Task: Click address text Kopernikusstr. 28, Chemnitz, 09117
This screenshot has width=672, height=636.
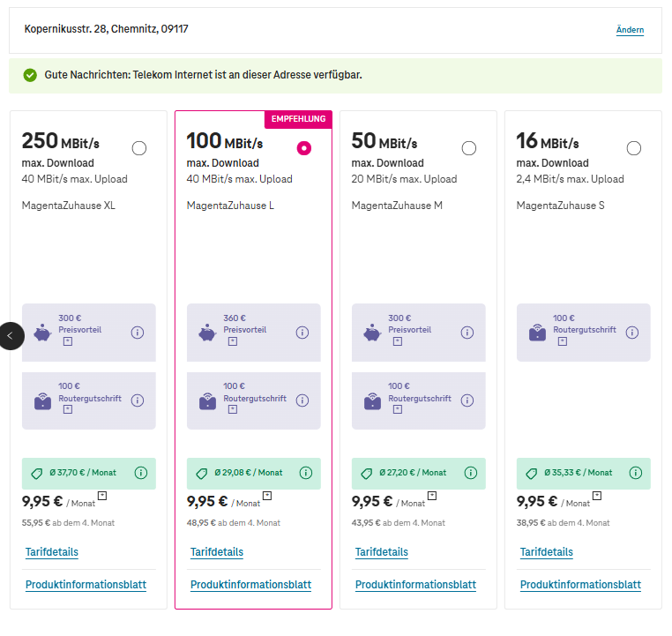Action: pyautogui.click(x=107, y=29)
